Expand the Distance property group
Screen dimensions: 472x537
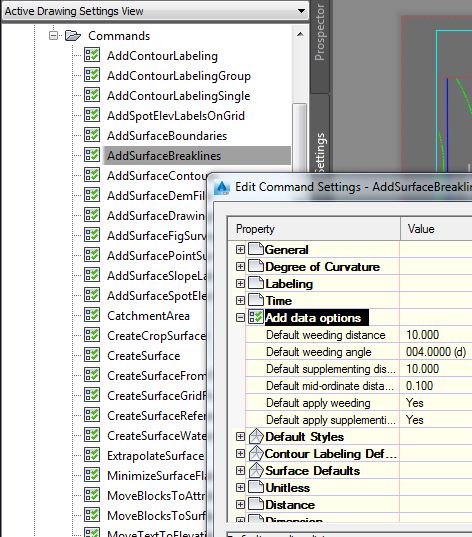240,504
